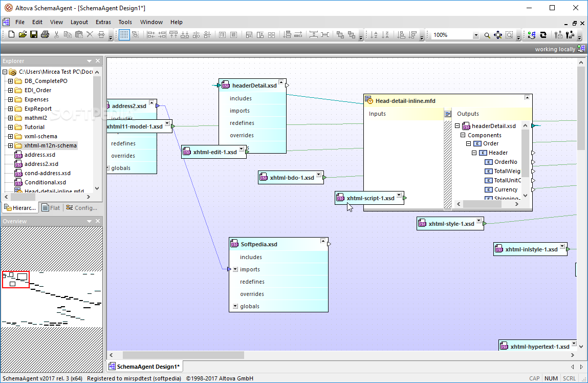588x383 pixels.
Task: Expand the DB_CompletePO folder
Action: point(11,81)
